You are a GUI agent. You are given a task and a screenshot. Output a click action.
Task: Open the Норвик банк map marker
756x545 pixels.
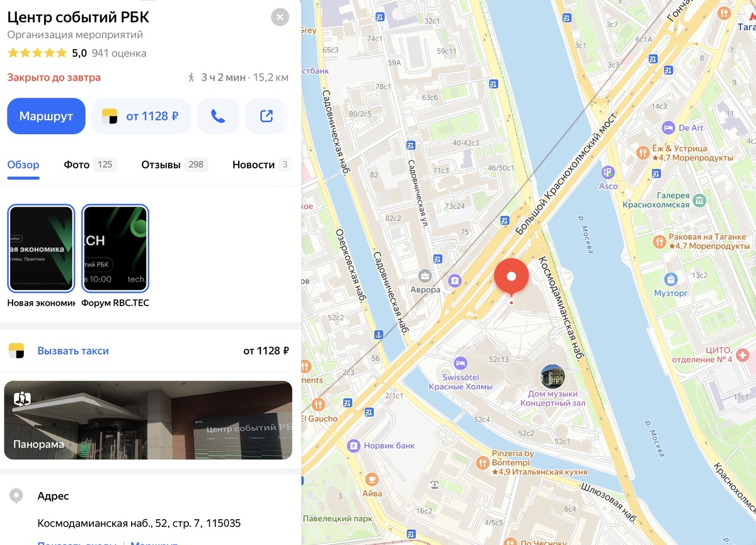[x=354, y=445]
